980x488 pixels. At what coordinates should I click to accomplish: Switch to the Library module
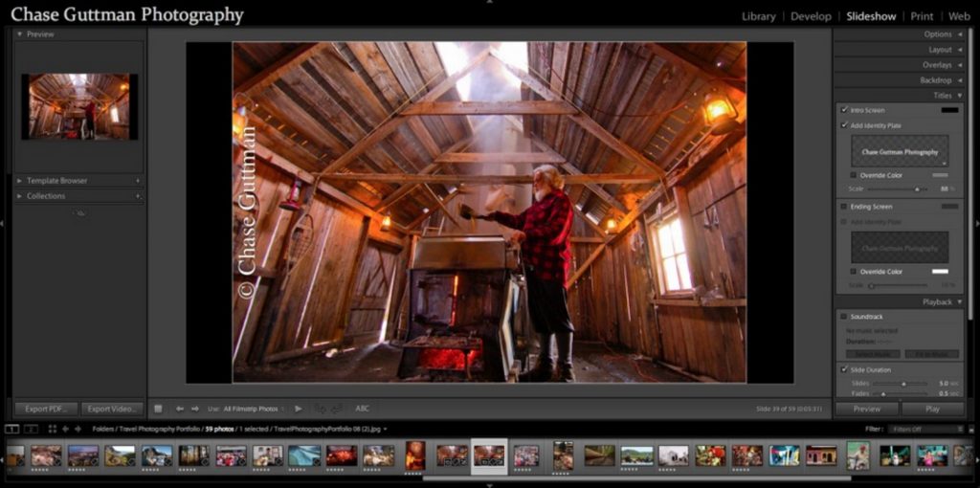click(x=758, y=17)
